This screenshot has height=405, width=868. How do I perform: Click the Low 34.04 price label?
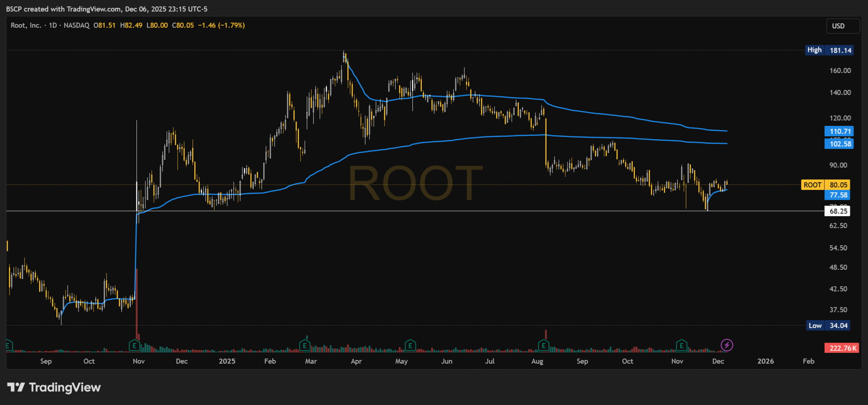coord(828,325)
